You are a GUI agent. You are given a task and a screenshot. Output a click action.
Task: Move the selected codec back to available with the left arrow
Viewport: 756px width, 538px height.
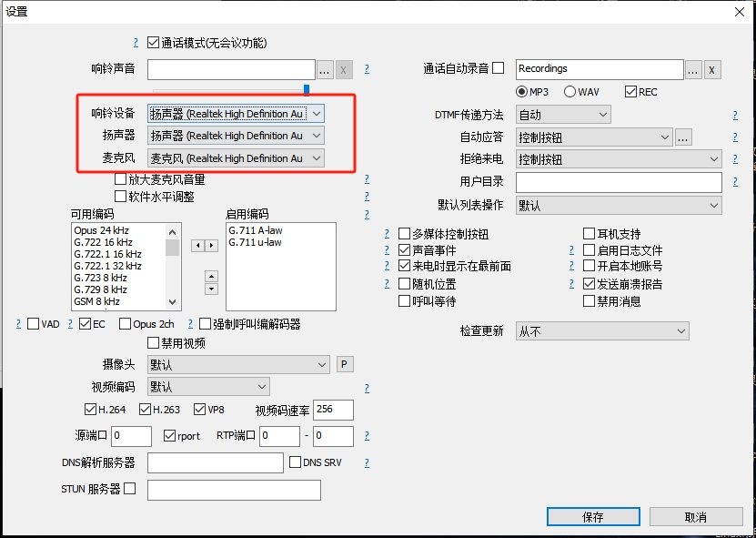click(x=197, y=246)
